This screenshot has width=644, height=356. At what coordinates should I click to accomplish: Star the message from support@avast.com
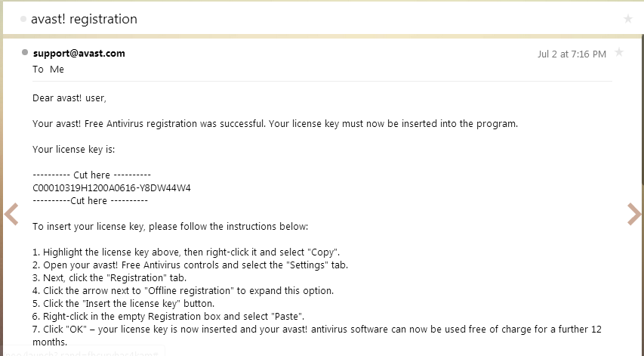coord(619,53)
